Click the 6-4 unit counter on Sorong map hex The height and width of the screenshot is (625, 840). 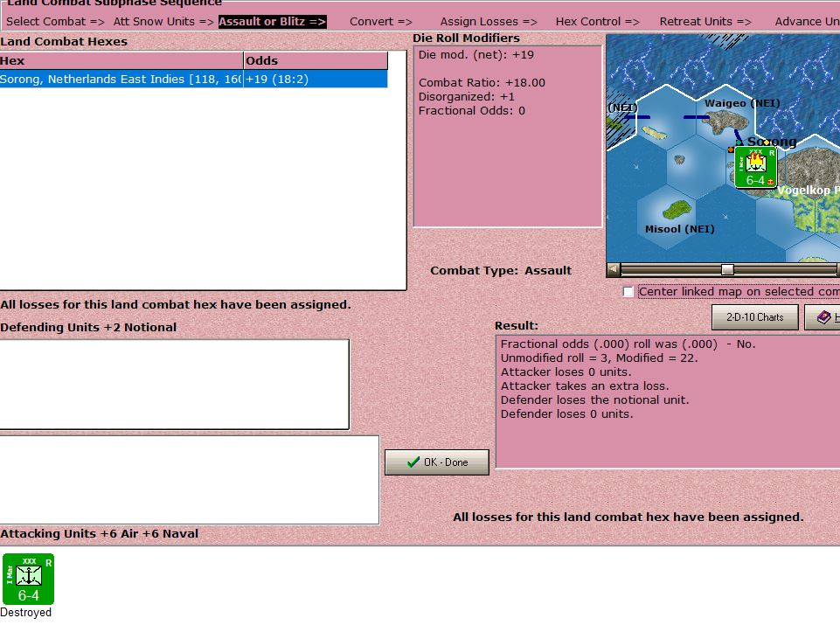coord(755,167)
